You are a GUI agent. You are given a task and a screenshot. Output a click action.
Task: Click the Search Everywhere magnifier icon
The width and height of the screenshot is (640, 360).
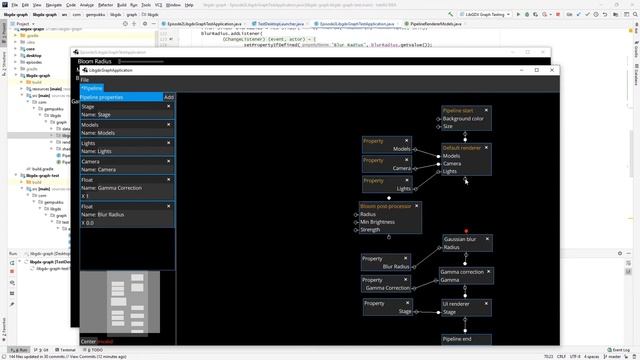[x=635, y=14]
